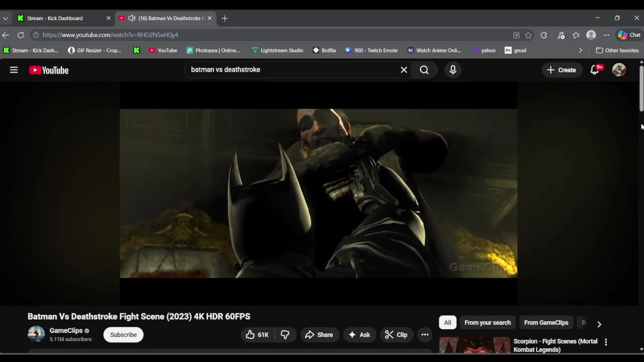Open YouTube account avatar menu
The width and height of the screenshot is (644, 362).
coord(619,70)
